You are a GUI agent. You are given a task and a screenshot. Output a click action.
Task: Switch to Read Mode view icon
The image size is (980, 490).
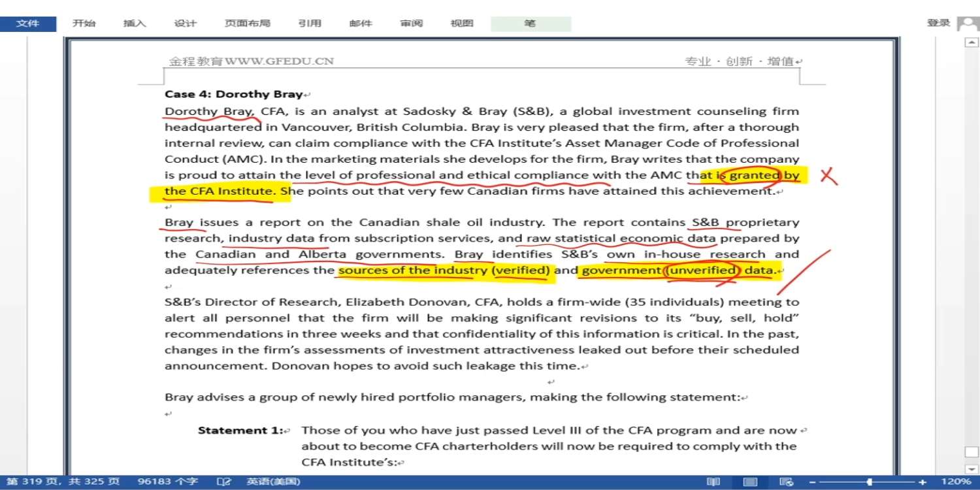[x=713, y=482]
